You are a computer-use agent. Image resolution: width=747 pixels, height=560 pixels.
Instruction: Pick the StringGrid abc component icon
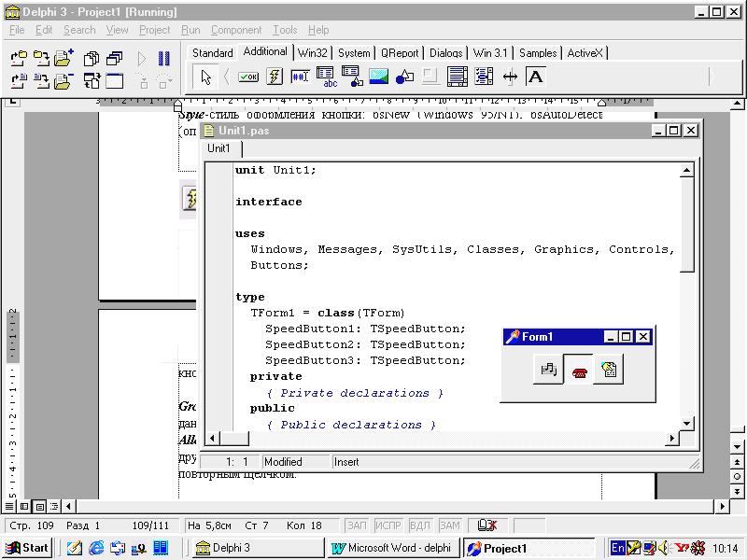pos(326,77)
